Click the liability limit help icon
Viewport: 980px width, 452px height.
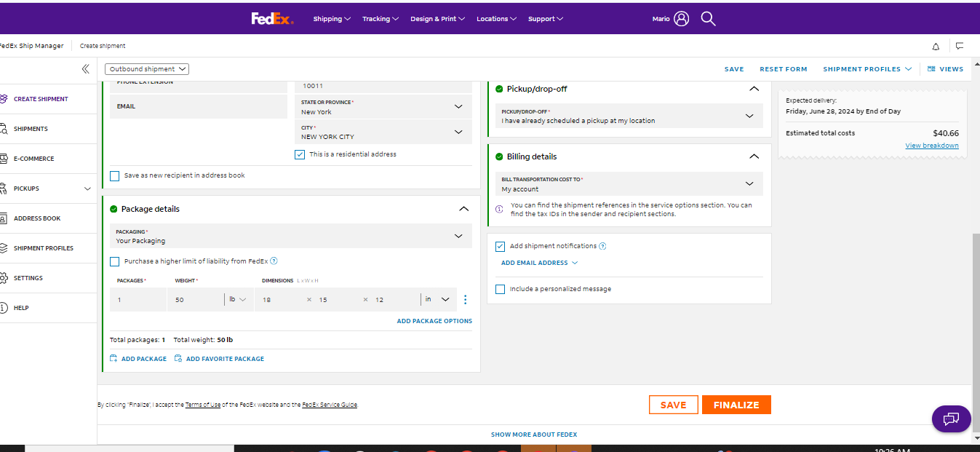point(274,261)
